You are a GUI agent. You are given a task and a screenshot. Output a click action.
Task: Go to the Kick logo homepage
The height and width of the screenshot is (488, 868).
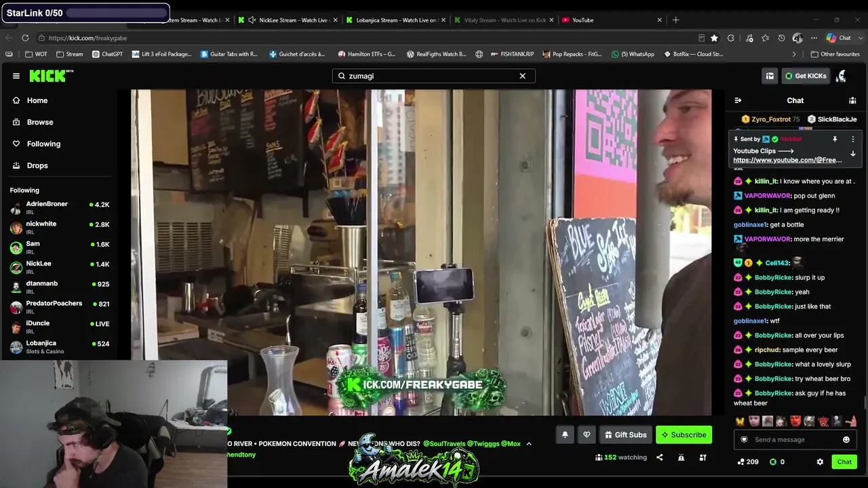click(51, 76)
